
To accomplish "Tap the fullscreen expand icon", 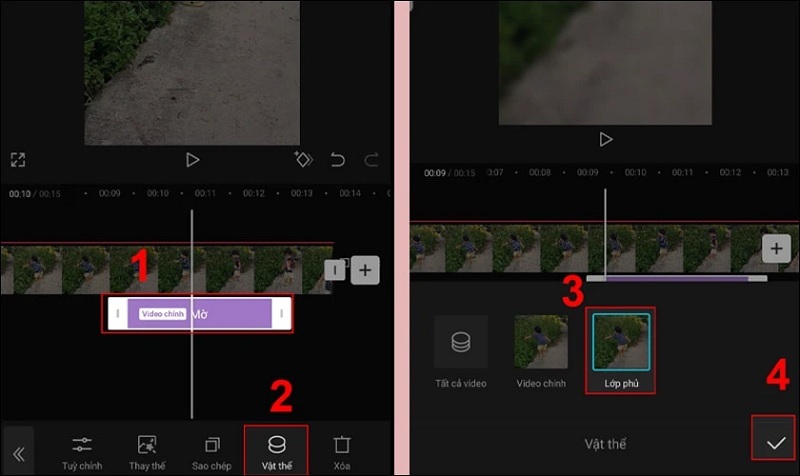I will point(18,159).
